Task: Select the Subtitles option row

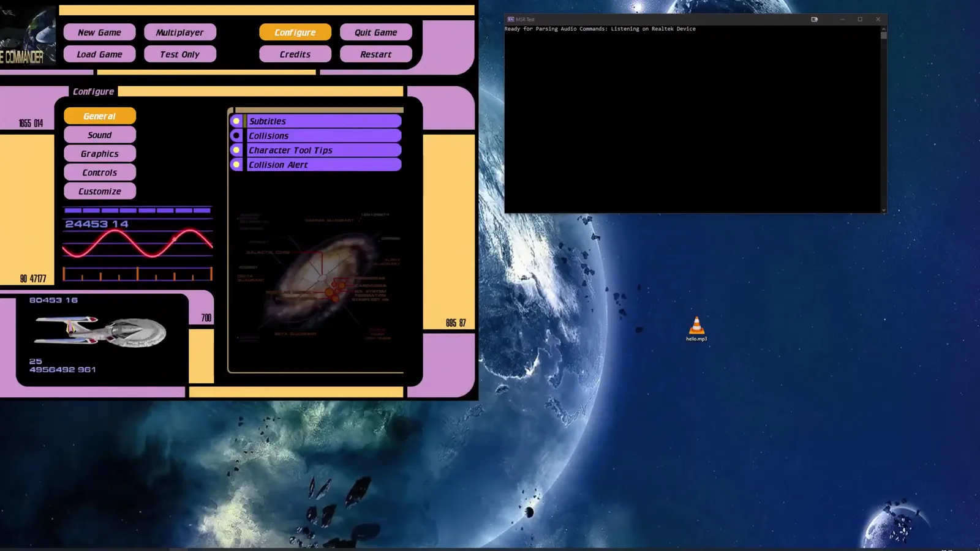Action: click(x=324, y=121)
